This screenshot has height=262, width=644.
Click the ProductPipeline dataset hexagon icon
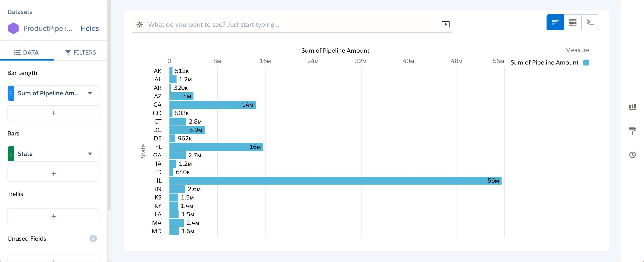tap(13, 28)
